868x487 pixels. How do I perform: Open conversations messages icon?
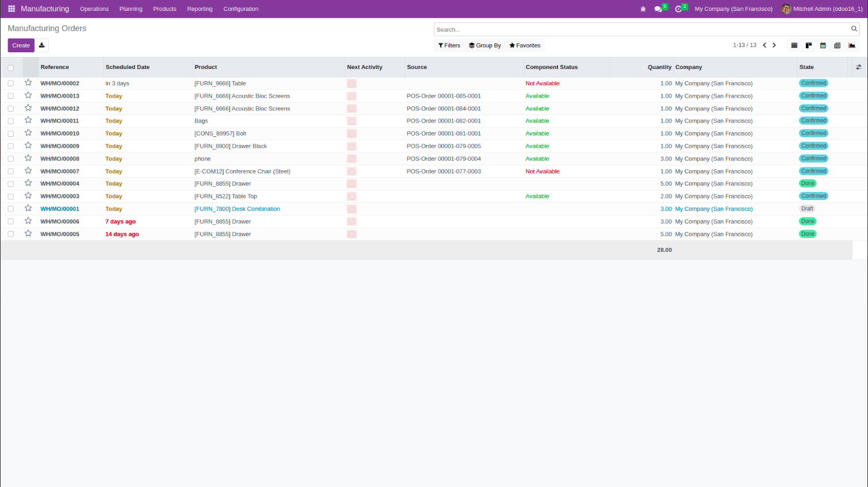point(658,9)
